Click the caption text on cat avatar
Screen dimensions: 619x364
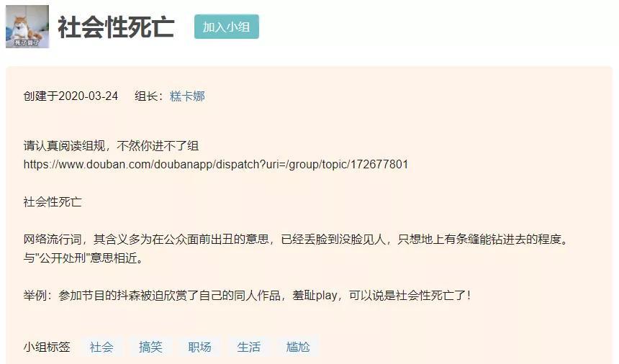[27, 42]
